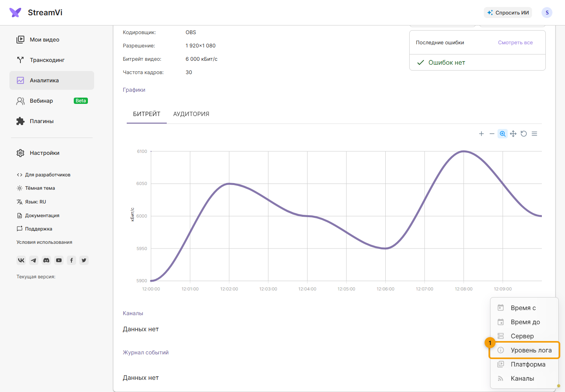Click the Ошибок нет status text
Viewport: 565px width, 392px height.
coord(447,63)
